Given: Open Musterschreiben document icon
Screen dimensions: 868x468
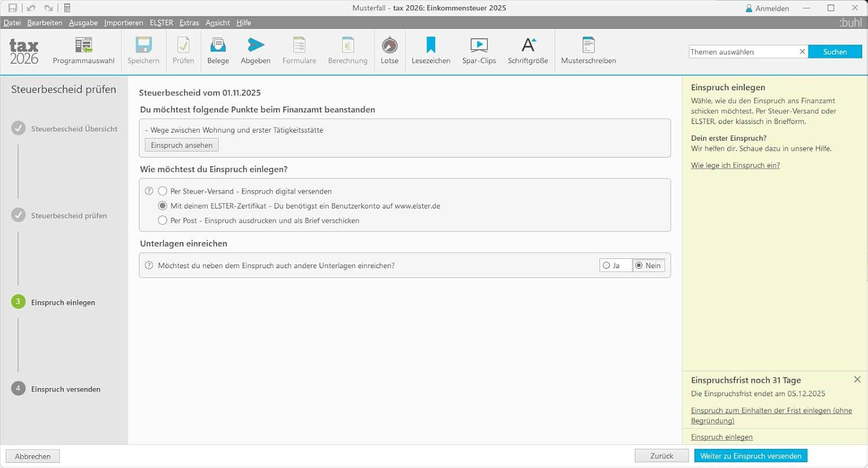Looking at the screenshot, I should point(588,46).
